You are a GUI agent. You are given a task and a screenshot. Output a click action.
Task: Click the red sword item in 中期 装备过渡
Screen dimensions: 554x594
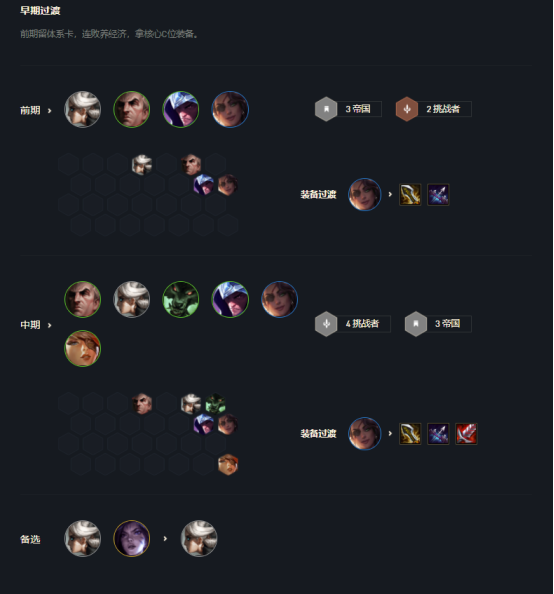(466, 434)
